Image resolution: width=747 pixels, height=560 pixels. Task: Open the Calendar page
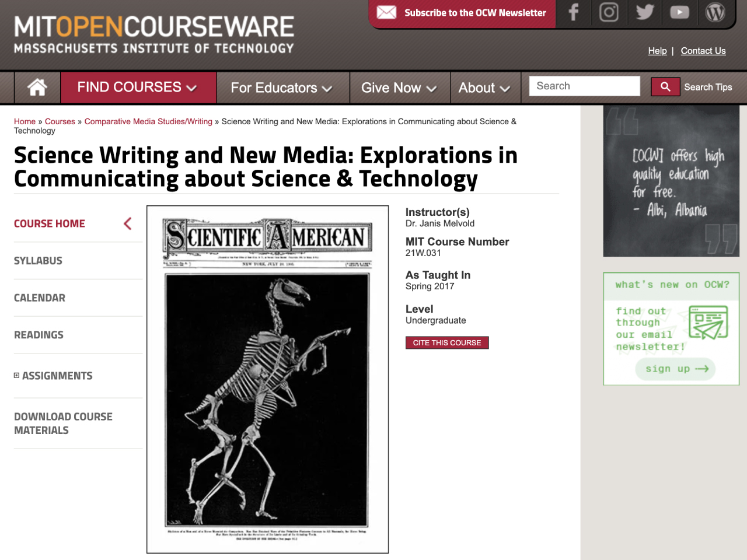pos(40,298)
